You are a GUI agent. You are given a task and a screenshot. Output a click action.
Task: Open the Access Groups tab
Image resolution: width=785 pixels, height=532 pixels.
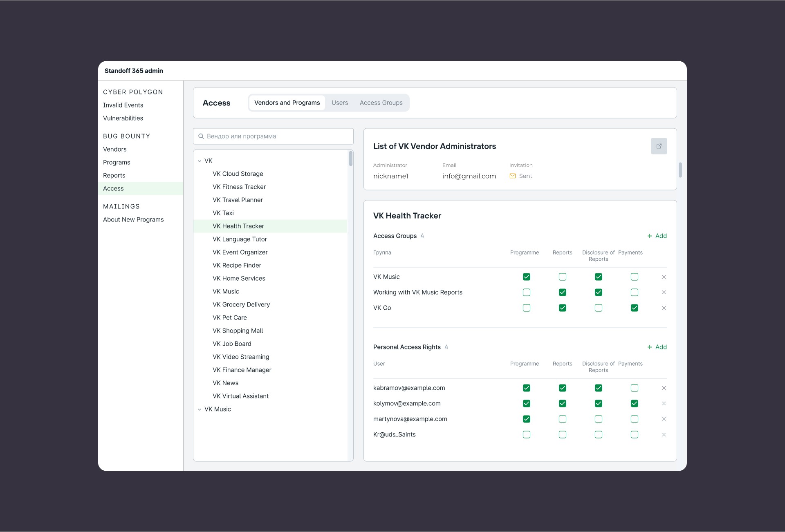click(x=381, y=103)
